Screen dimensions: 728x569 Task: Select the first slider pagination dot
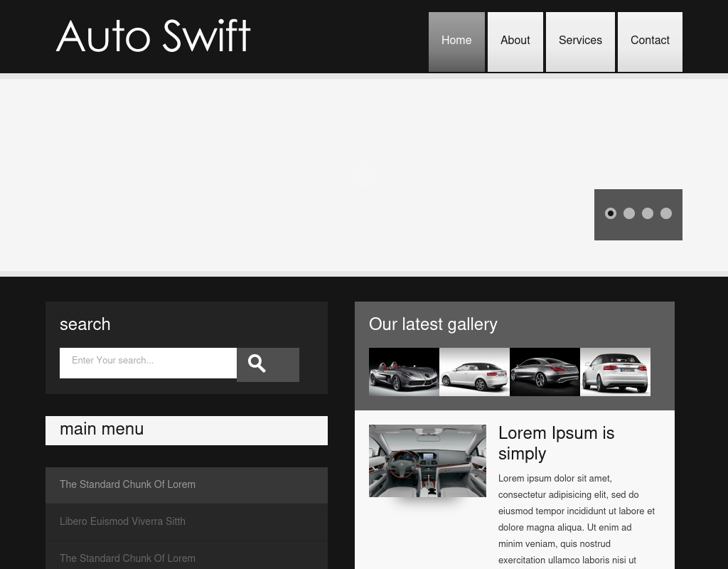pos(611,213)
